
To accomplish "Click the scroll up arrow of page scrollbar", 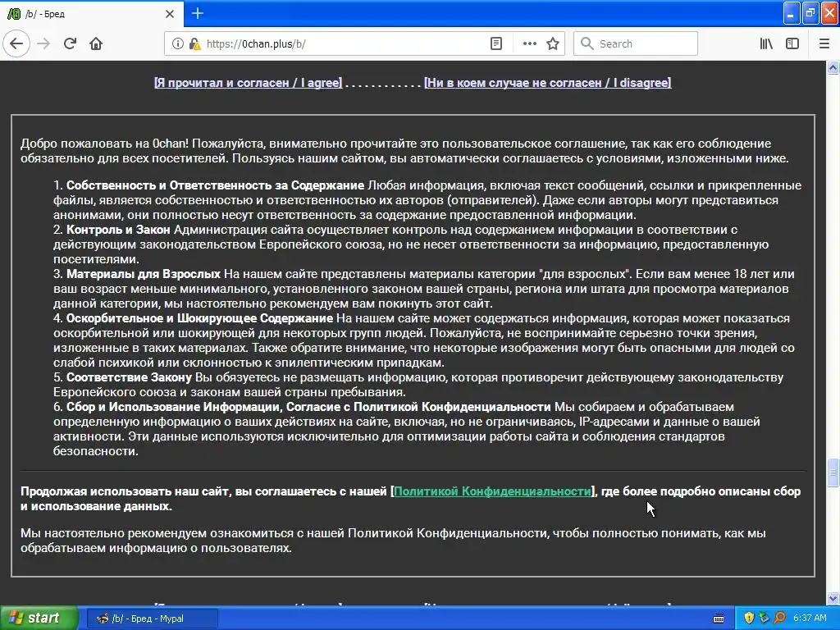I will [833, 67].
